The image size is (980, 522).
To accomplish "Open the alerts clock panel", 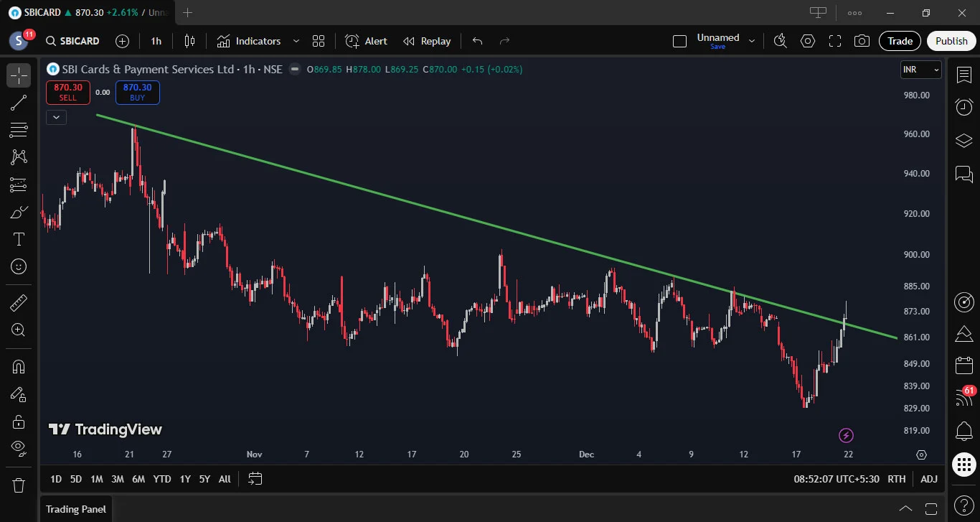I will (963, 108).
